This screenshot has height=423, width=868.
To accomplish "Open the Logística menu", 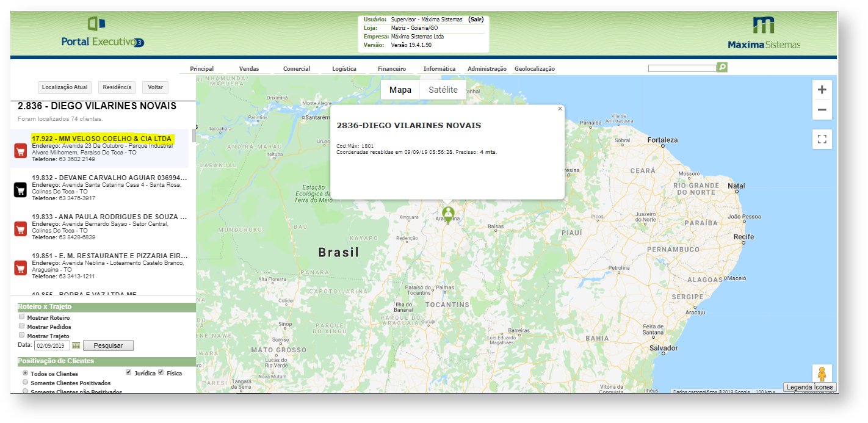I will point(344,69).
